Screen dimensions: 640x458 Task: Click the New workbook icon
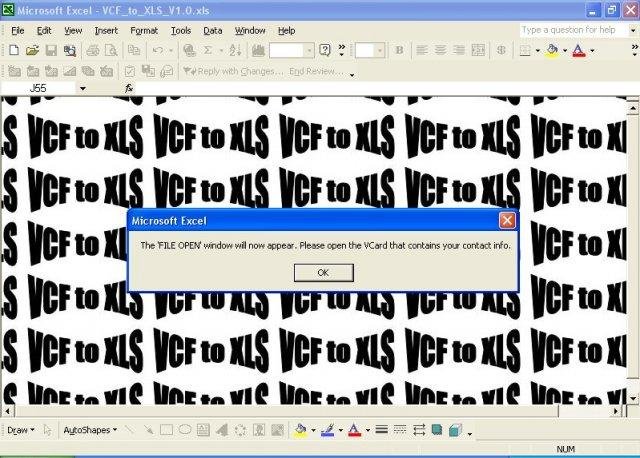point(14,50)
